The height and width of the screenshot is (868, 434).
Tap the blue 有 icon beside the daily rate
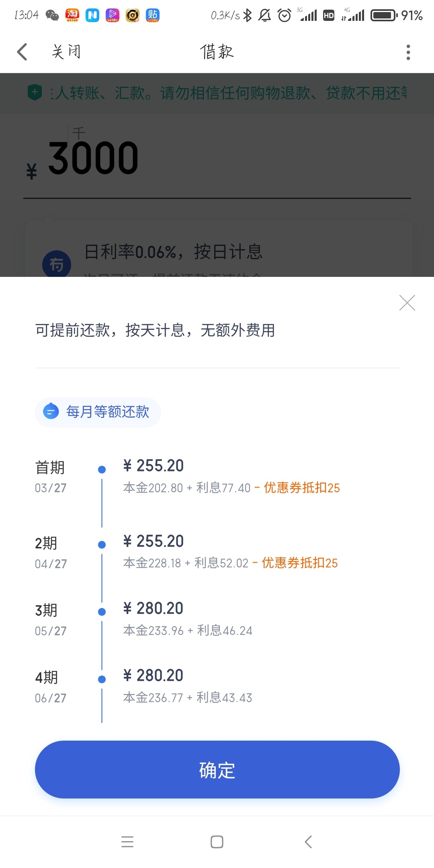point(57,264)
